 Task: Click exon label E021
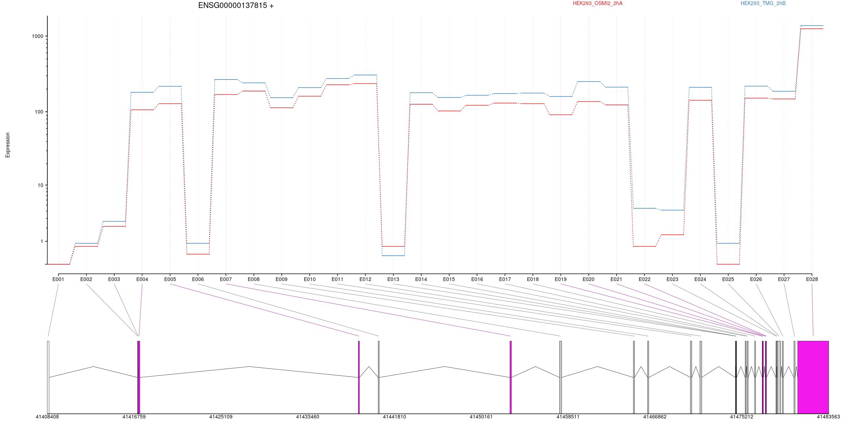point(616,279)
